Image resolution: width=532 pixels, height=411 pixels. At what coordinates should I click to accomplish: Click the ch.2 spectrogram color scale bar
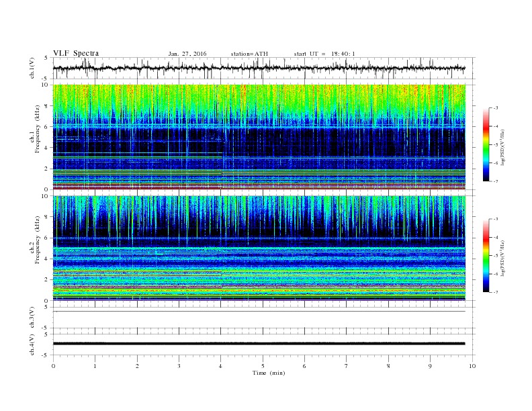click(486, 256)
